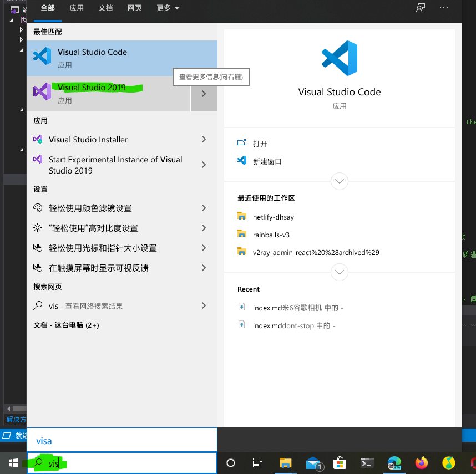Click the 应用 section header
476x474 pixels.
click(40, 120)
